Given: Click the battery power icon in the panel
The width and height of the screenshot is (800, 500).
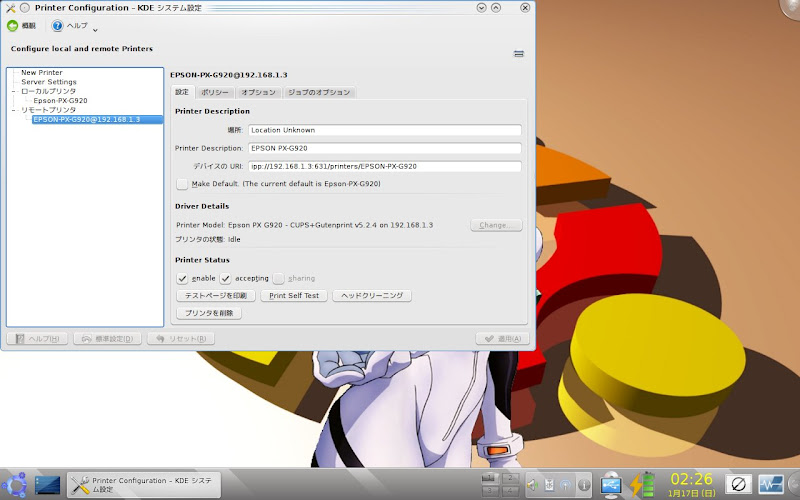Looking at the screenshot, I should tap(642, 485).
